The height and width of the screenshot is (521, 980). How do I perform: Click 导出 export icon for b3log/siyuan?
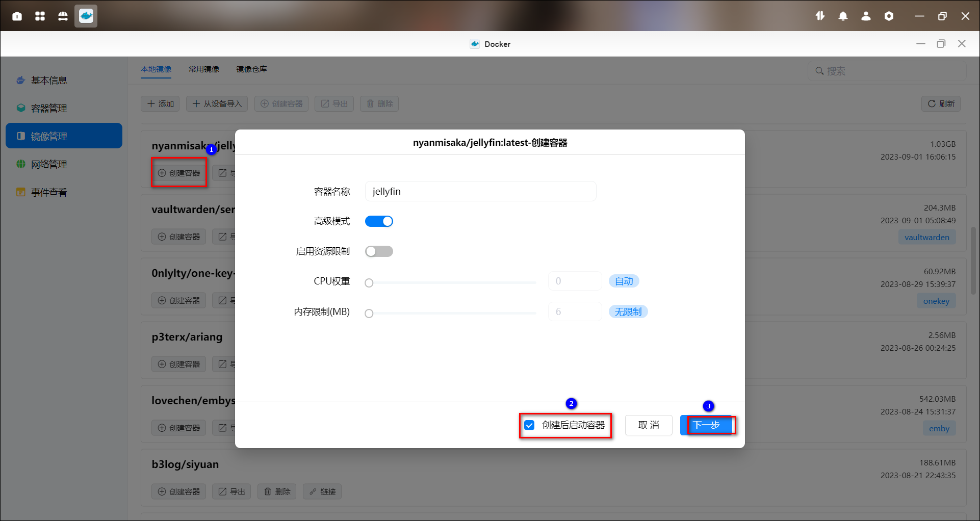pos(231,491)
